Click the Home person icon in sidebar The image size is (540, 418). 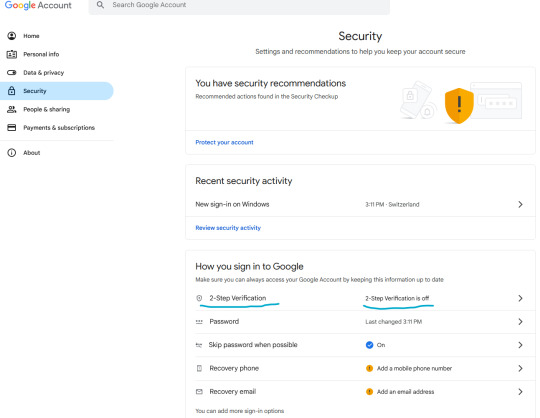click(12, 36)
